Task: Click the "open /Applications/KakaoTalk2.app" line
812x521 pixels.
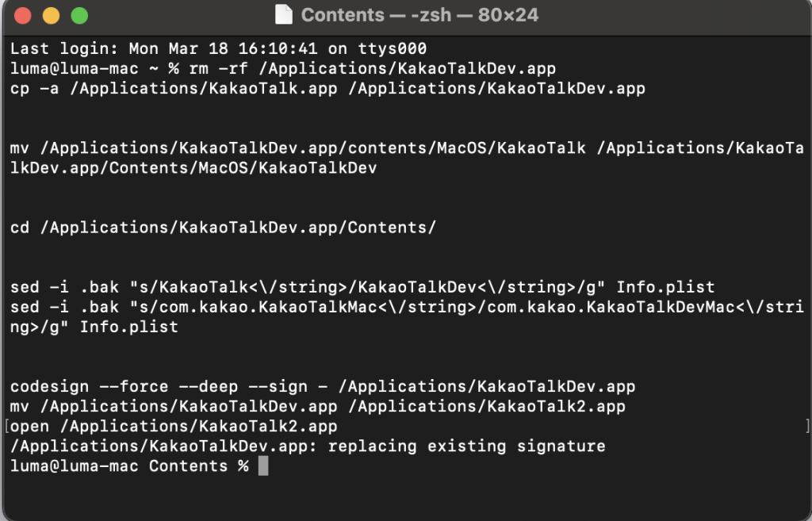Action: pyautogui.click(x=174, y=426)
